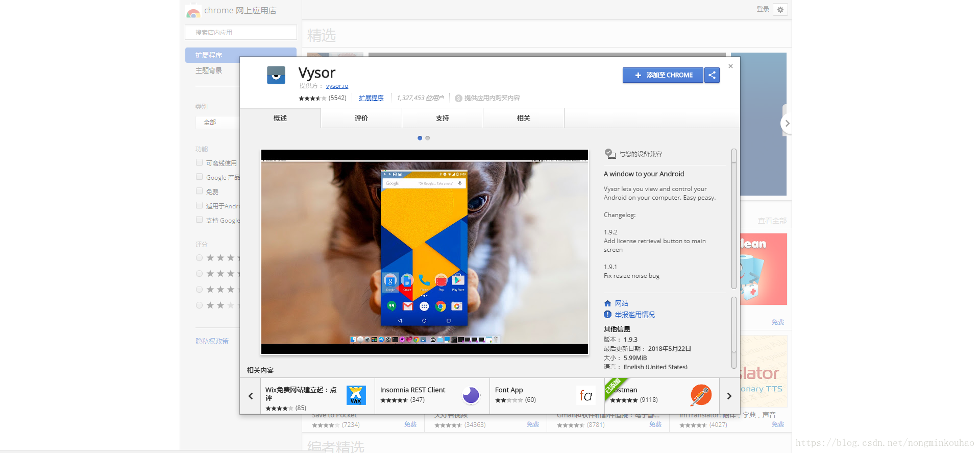This screenshot has width=980, height=453.
Task: Focus the store search field
Action: click(x=241, y=32)
